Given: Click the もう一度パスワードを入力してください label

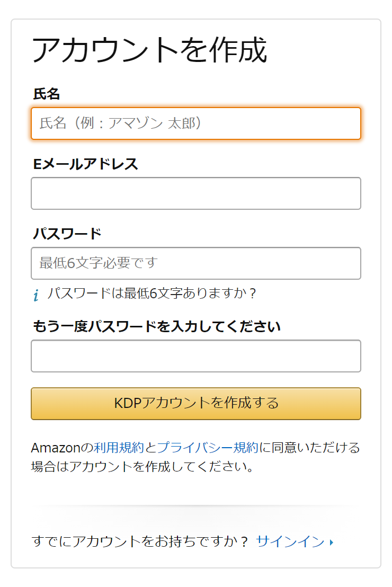Looking at the screenshot, I should tap(156, 326).
